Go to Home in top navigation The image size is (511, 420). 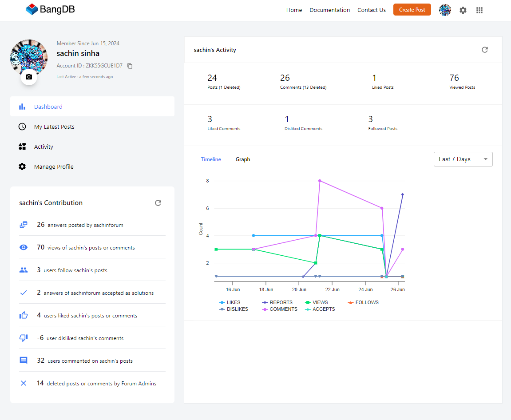(x=294, y=10)
